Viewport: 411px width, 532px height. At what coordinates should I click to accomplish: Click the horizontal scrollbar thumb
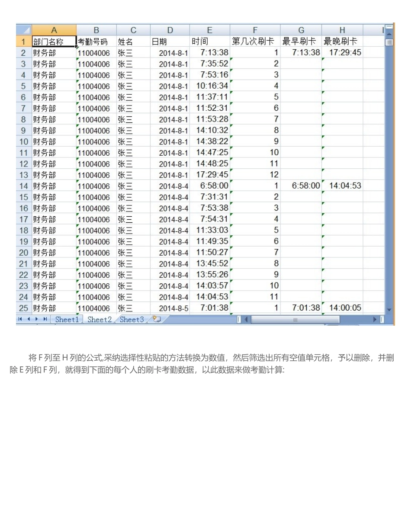(296, 320)
